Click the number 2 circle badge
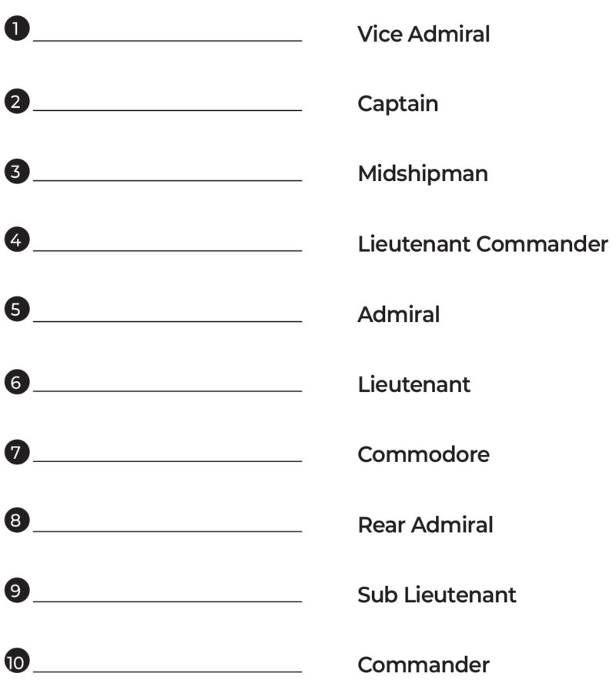The width and height of the screenshot is (616, 690). (17, 101)
